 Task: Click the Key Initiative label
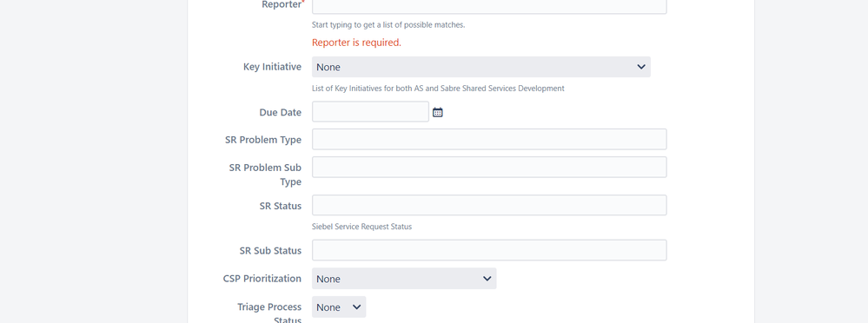[x=272, y=67]
